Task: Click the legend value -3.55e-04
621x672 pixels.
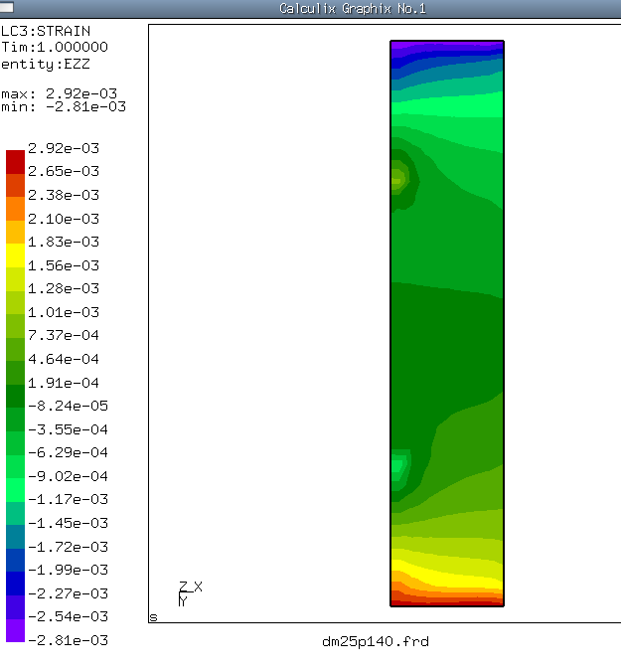Action: pyautogui.click(x=68, y=429)
